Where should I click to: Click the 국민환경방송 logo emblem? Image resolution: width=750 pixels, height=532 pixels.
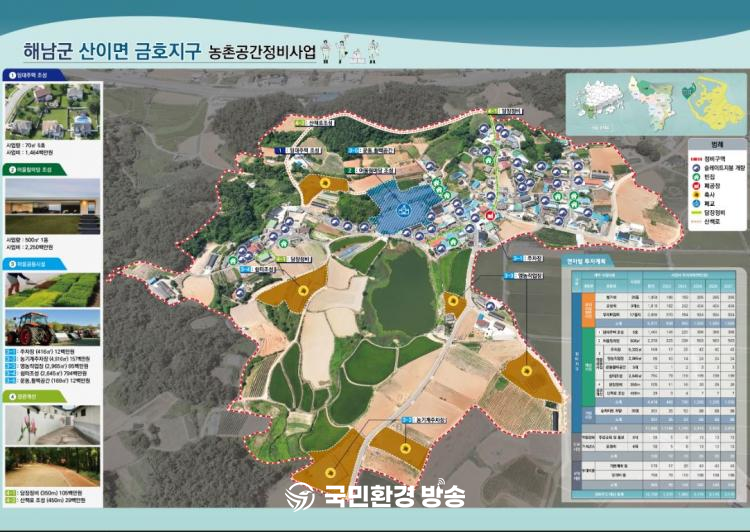pyautogui.click(x=300, y=497)
